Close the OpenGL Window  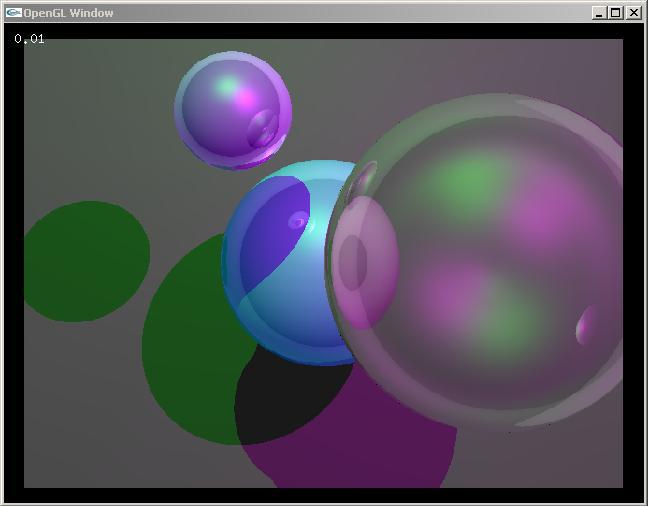(x=634, y=13)
